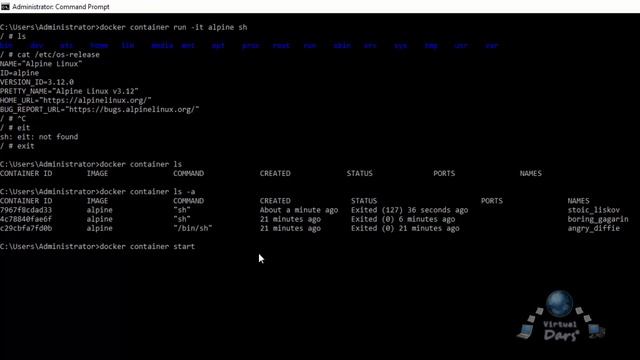Select container ID c29cbfa7fd0b
The image size is (640, 360).
click(x=26, y=228)
